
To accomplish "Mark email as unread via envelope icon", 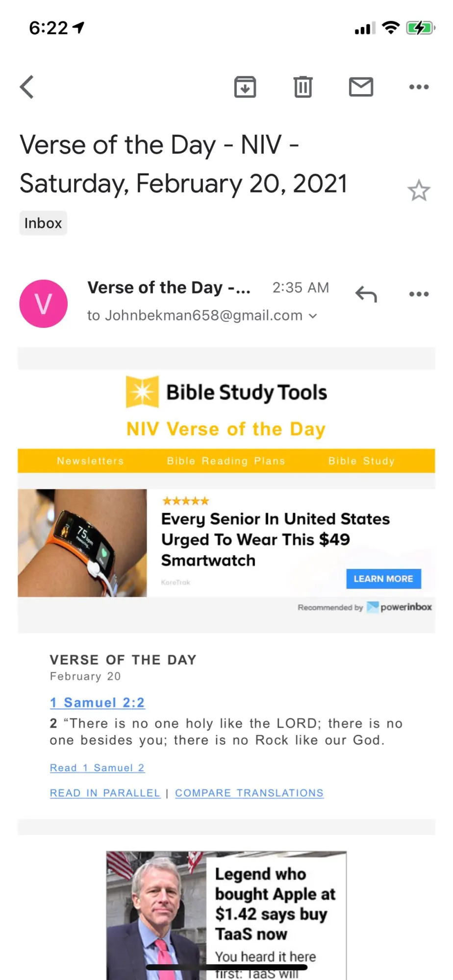I will click(361, 87).
